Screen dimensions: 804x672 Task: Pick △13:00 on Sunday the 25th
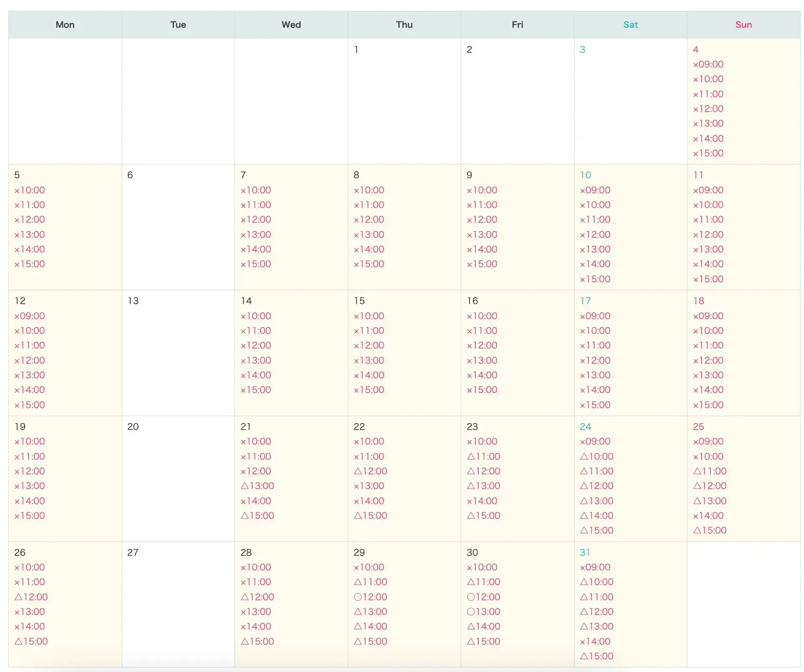pos(710,500)
